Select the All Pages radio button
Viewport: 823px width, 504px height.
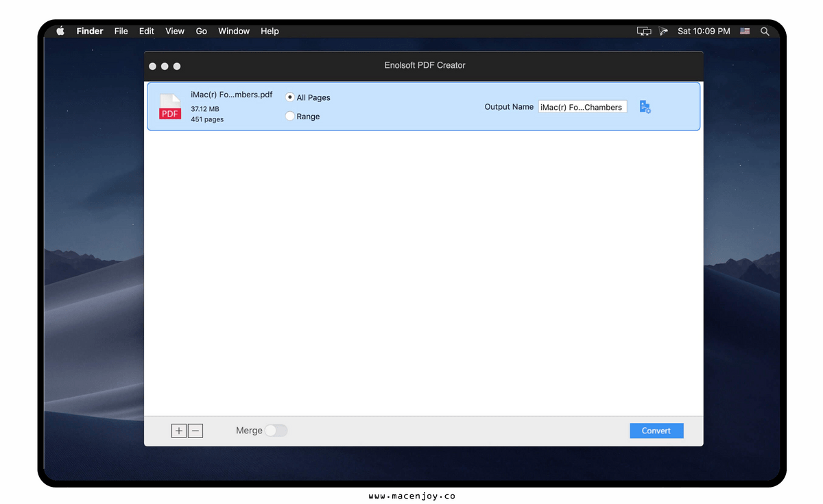tap(290, 97)
